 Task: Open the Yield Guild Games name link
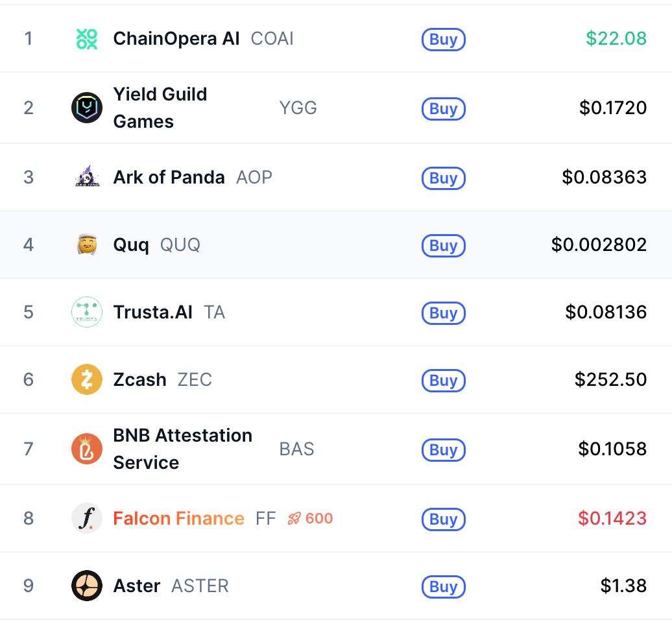(x=160, y=108)
